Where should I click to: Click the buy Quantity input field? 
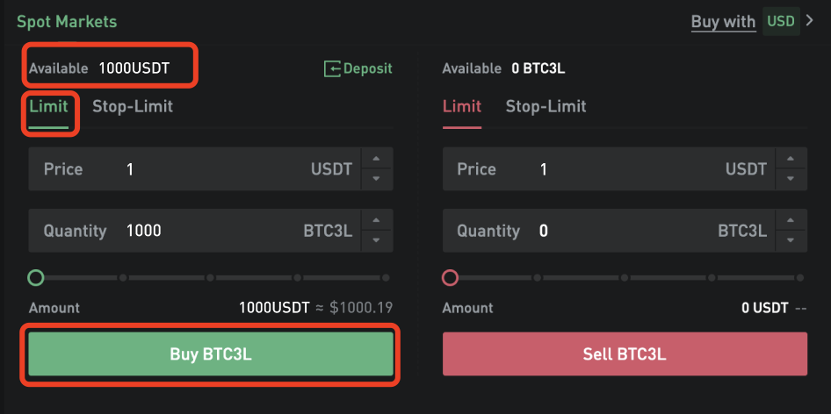tap(195, 231)
